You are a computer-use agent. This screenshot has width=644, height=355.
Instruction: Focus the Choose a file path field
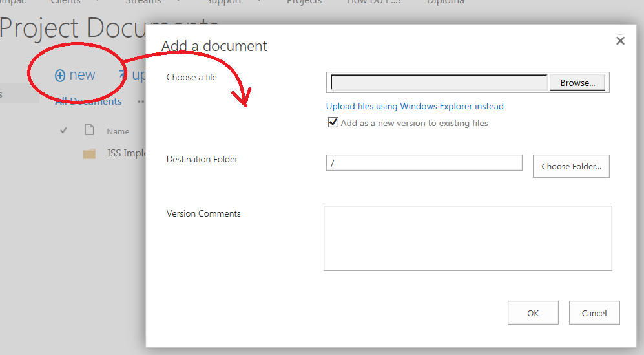(439, 83)
